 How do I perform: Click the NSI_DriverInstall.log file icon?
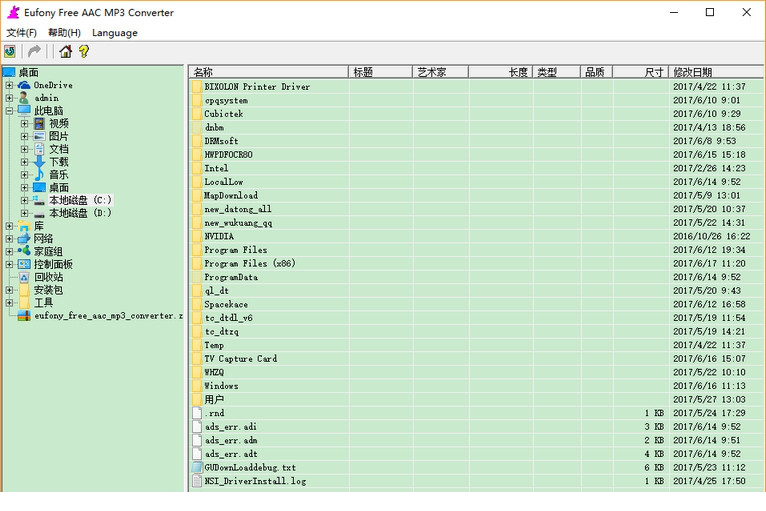click(x=197, y=481)
